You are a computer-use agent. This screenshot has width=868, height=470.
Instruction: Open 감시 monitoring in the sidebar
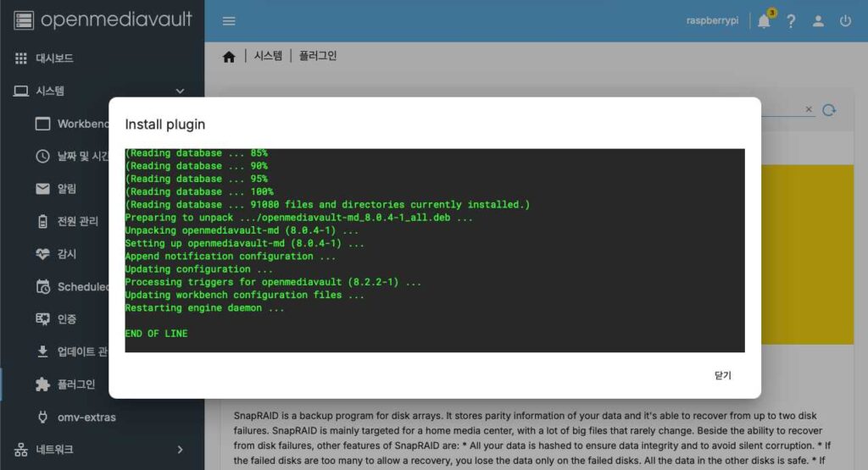click(67, 254)
